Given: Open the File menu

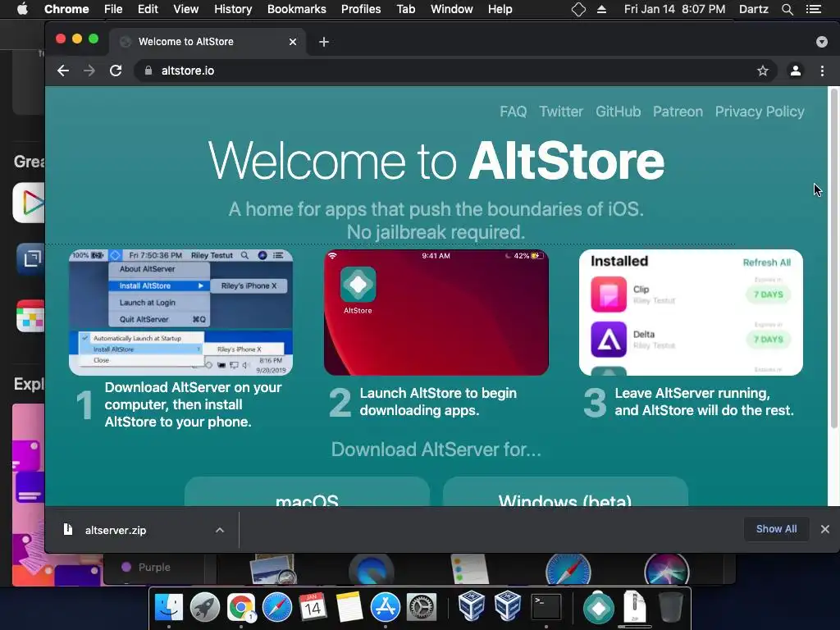Looking at the screenshot, I should [x=113, y=9].
